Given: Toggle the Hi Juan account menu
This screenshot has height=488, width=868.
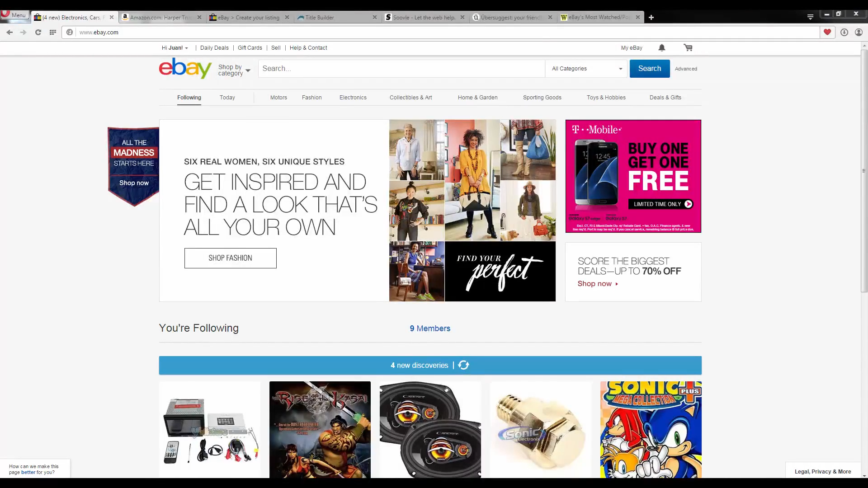Looking at the screenshot, I should tap(174, 47).
